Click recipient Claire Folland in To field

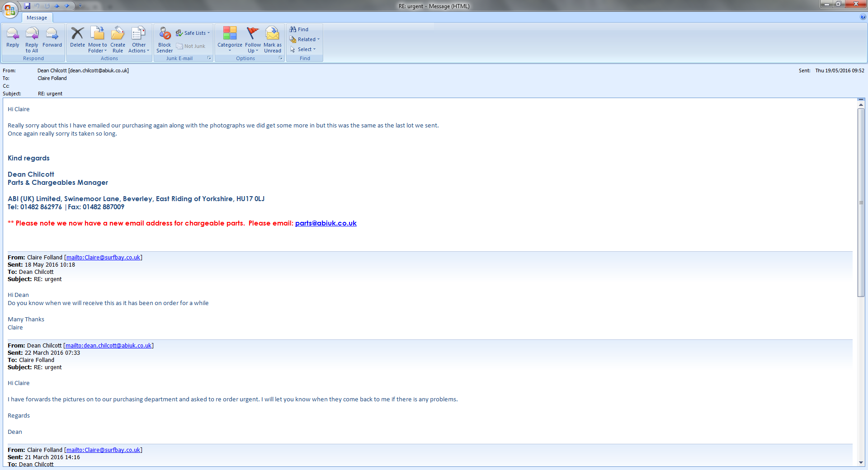(52, 78)
